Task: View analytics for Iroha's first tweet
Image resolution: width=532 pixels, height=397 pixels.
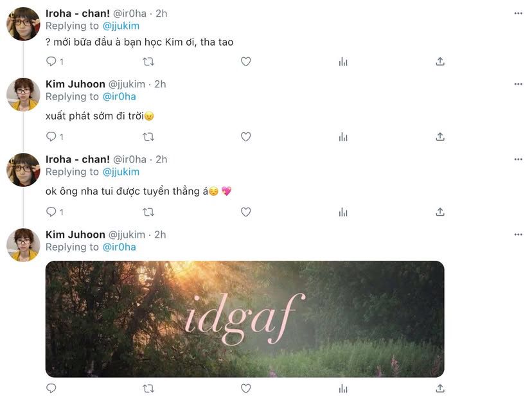Action: [x=343, y=62]
